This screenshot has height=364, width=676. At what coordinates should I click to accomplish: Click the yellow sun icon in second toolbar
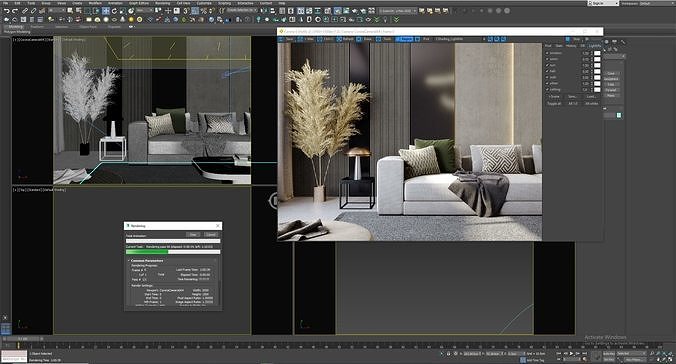[131, 19]
